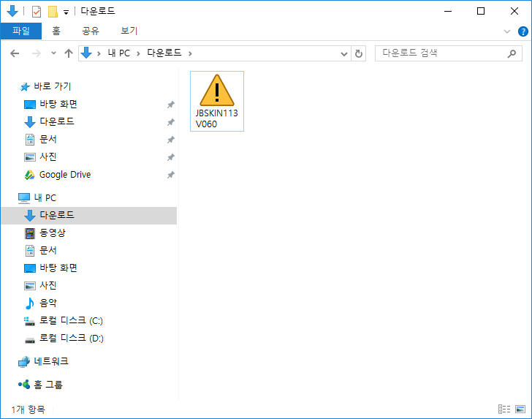532x419 pixels.
Task: Open pinned 문서 under quick access
Action: click(47, 139)
